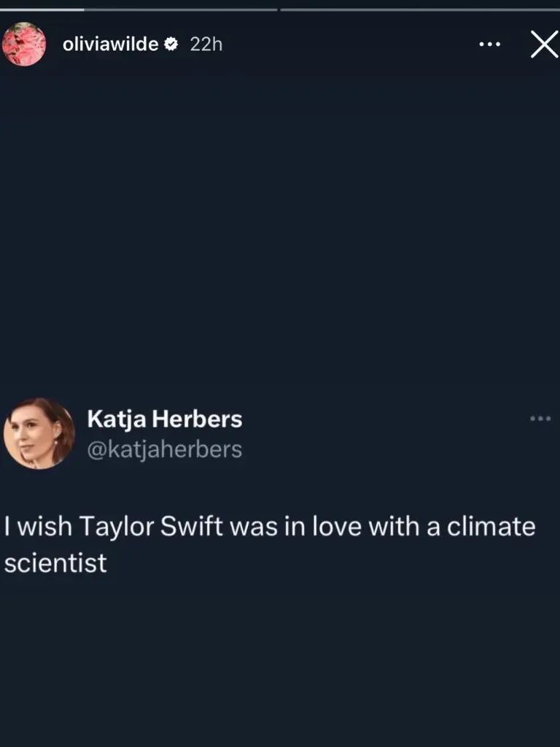The width and height of the screenshot is (560, 747).
Task: Close the Instagram story with the X
Action: pyautogui.click(x=543, y=44)
